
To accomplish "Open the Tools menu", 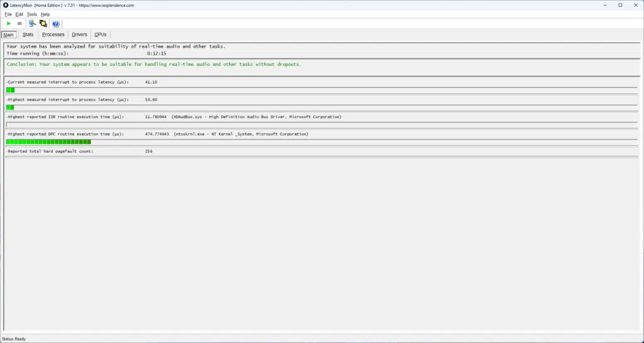I will [x=31, y=14].
